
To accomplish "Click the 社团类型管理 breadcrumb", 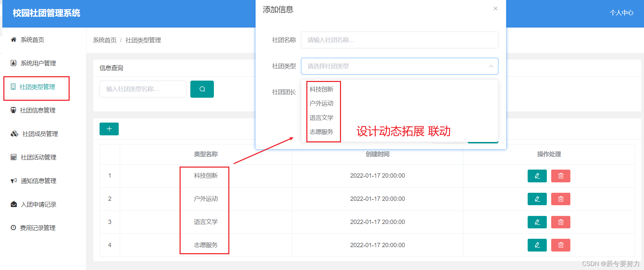I will click(143, 40).
